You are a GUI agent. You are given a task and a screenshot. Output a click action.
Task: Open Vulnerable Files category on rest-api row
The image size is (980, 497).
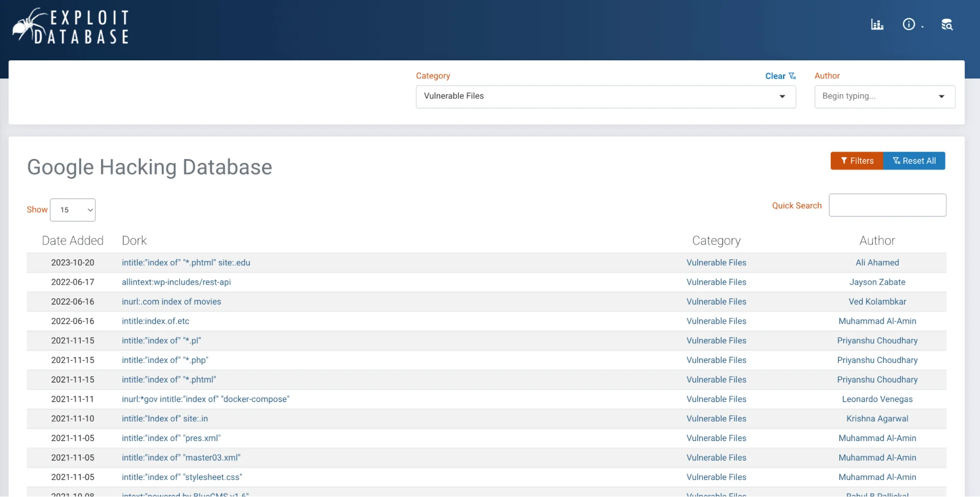point(716,282)
